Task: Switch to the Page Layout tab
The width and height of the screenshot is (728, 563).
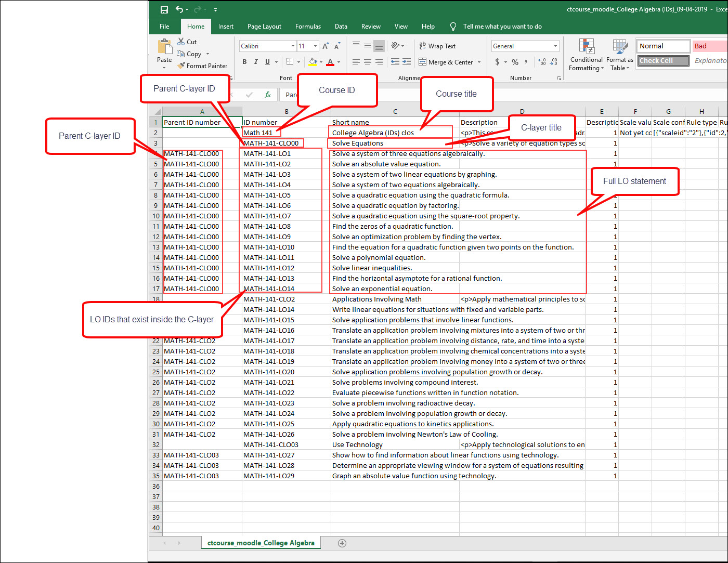Action: 264,27
